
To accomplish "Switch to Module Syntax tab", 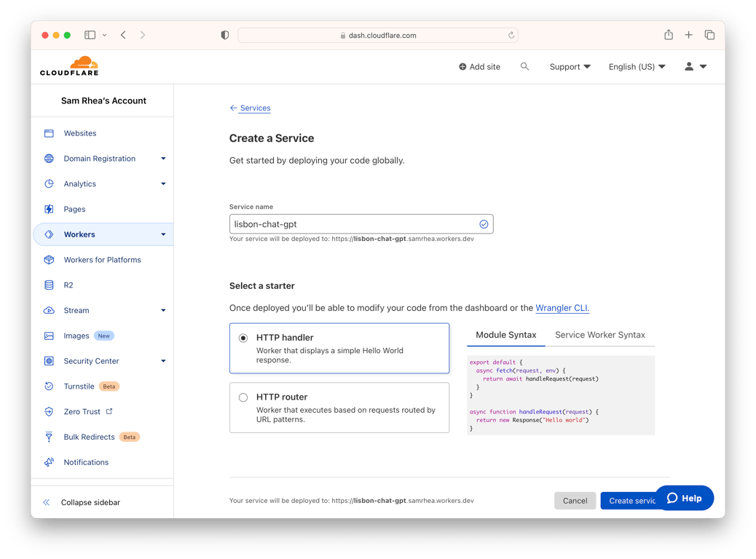I will [505, 335].
